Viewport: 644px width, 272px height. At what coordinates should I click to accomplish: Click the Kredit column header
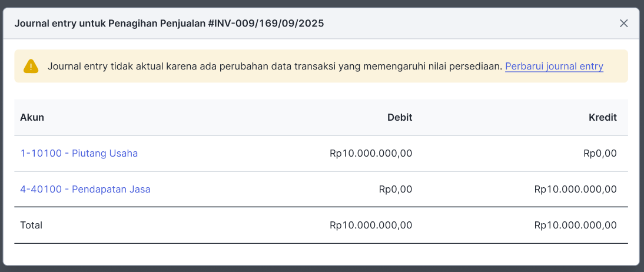603,118
